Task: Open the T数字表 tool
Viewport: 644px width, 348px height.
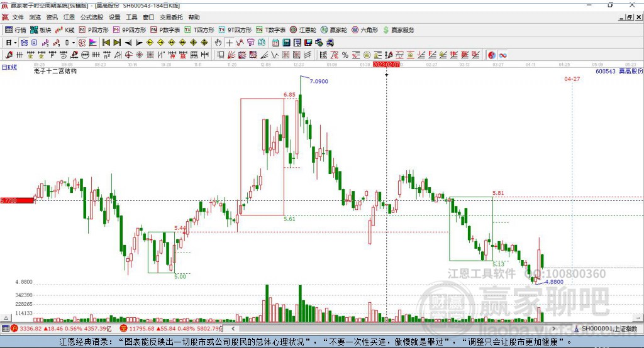Action: (270, 30)
